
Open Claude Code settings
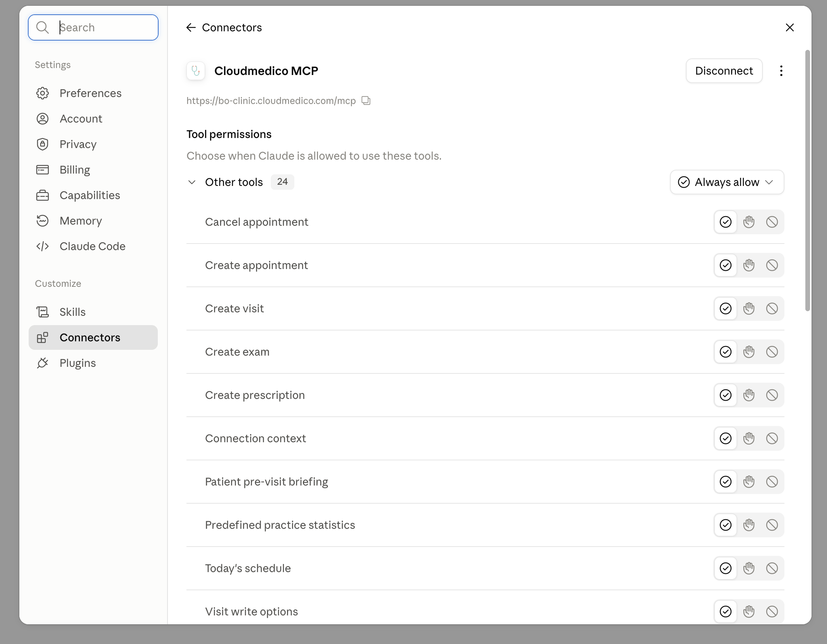93,246
